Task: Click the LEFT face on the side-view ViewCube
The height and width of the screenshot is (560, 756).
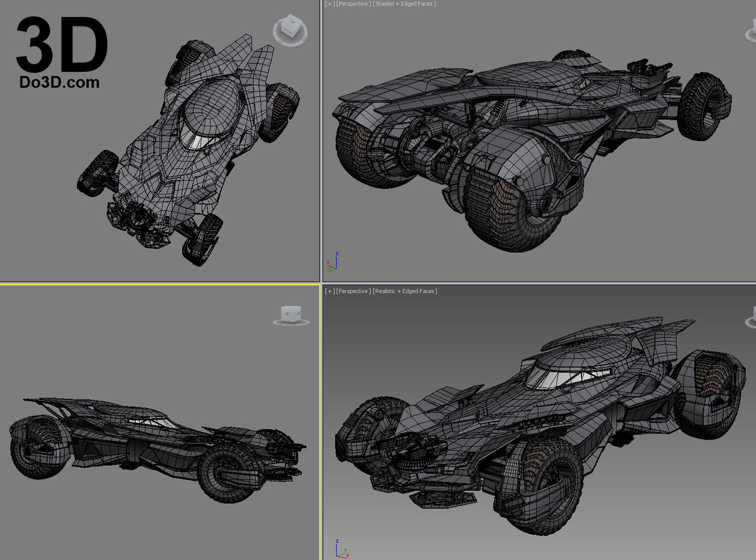Action: 287,313
